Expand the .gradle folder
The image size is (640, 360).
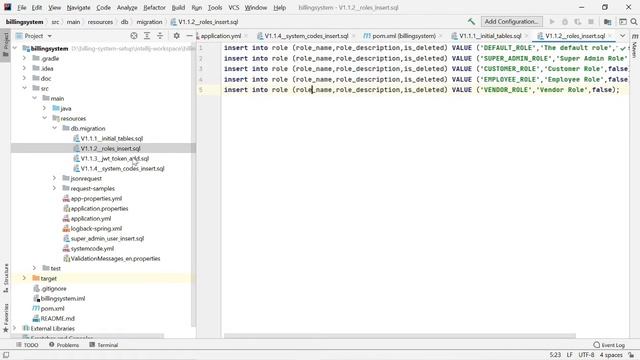(x=24, y=58)
